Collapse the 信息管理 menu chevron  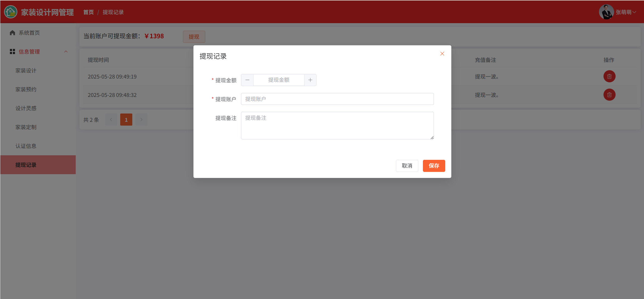pos(66,52)
